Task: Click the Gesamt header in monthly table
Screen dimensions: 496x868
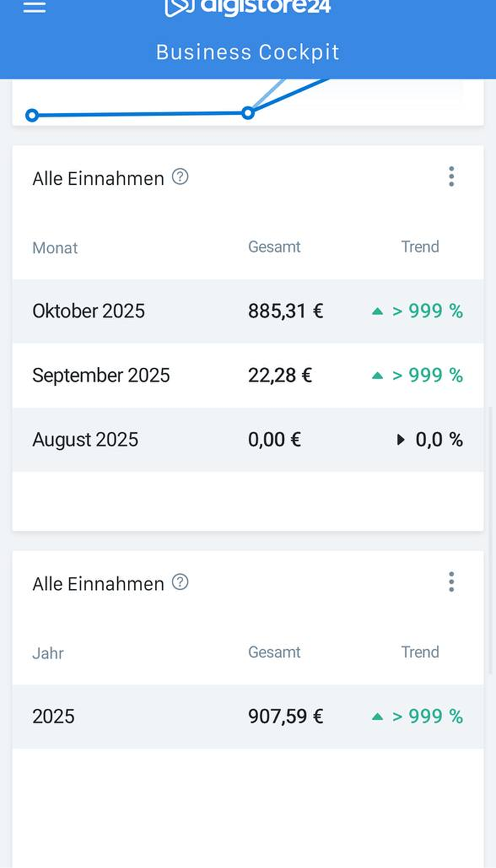Action: pyautogui.click(x=274, y=247)
